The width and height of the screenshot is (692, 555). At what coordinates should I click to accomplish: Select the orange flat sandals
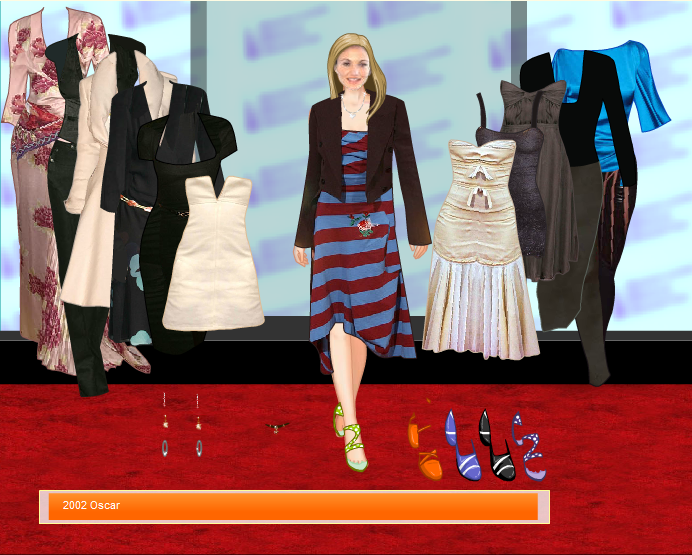424,450
